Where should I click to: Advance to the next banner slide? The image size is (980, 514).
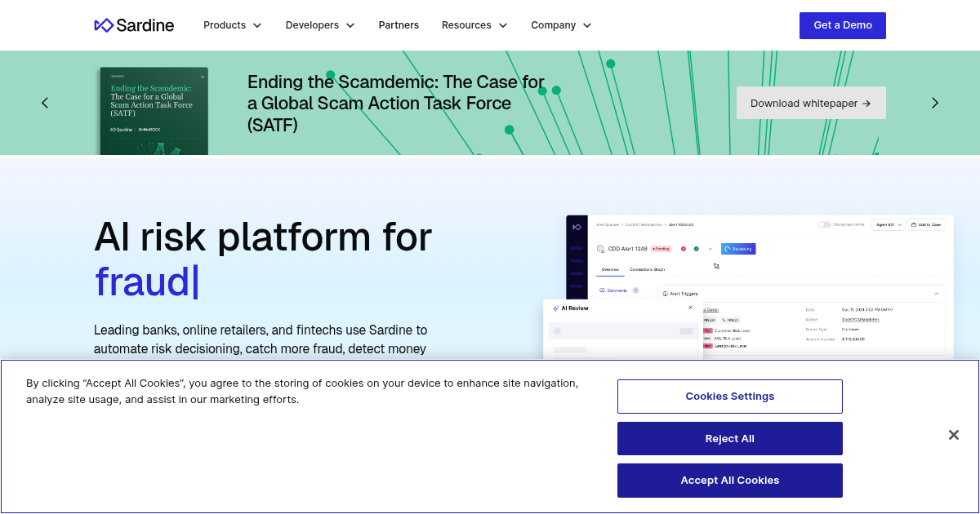935,103
